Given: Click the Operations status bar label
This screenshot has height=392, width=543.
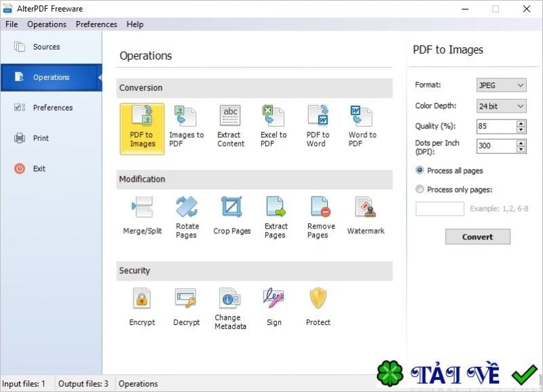Looking at the screenshot, I should [138, 384].
